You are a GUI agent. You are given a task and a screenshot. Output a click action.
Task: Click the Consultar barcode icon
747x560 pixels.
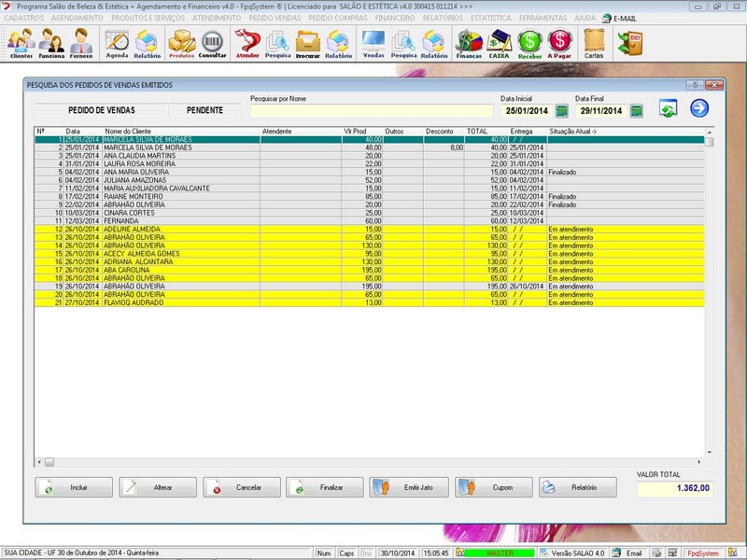click(x=212, y=41)
